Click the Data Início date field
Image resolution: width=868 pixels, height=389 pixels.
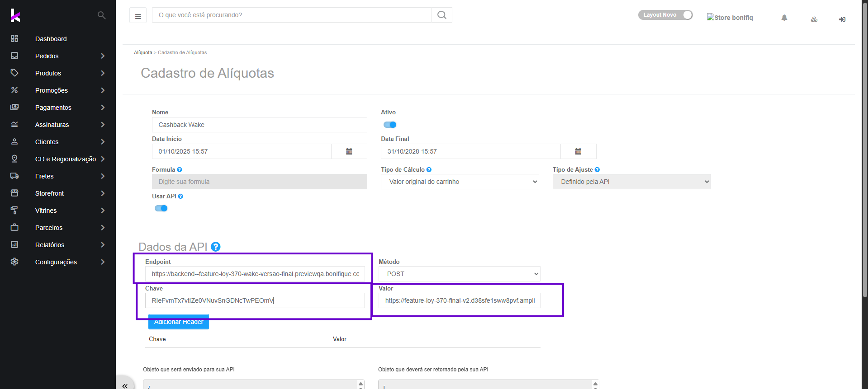click(242, 151)
